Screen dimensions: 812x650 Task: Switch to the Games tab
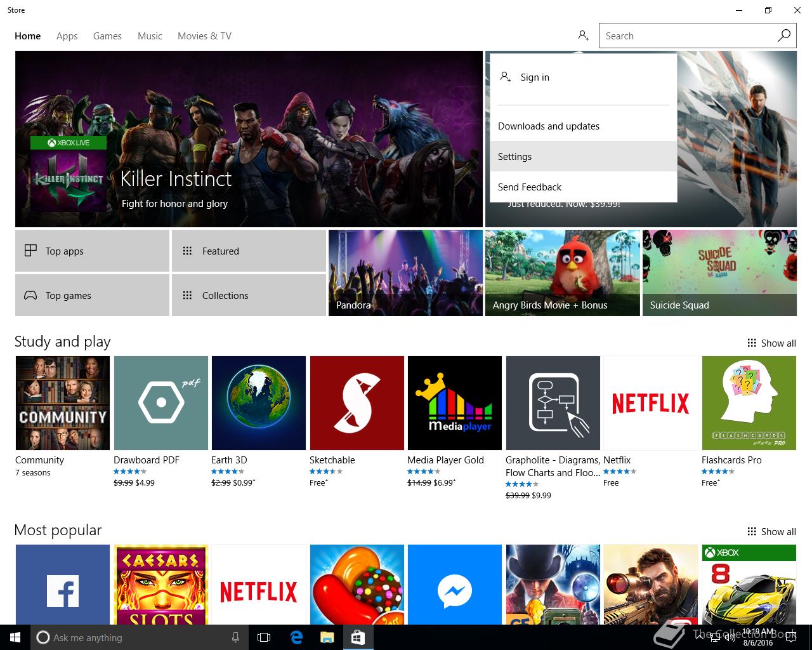tap(107, 36)
